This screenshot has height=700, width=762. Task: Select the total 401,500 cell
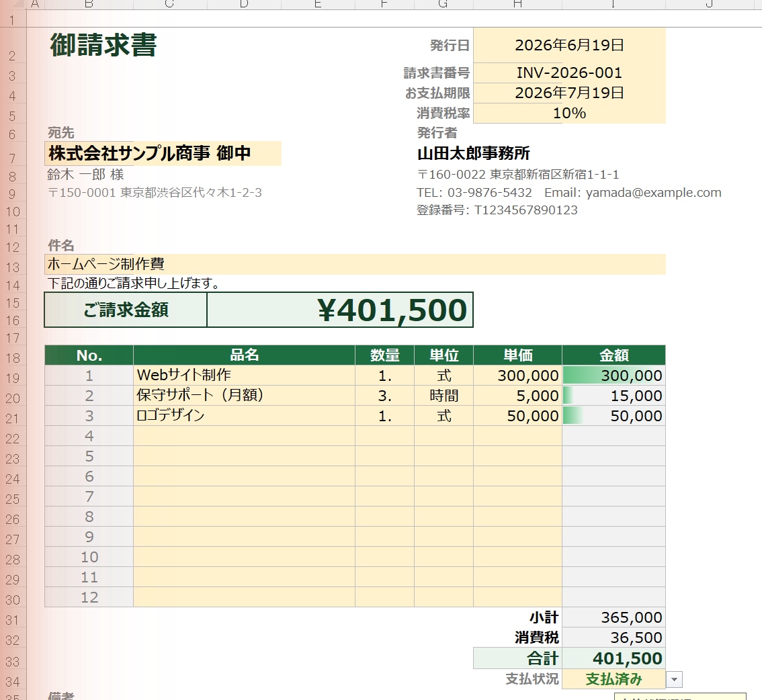tap(613, 658)
